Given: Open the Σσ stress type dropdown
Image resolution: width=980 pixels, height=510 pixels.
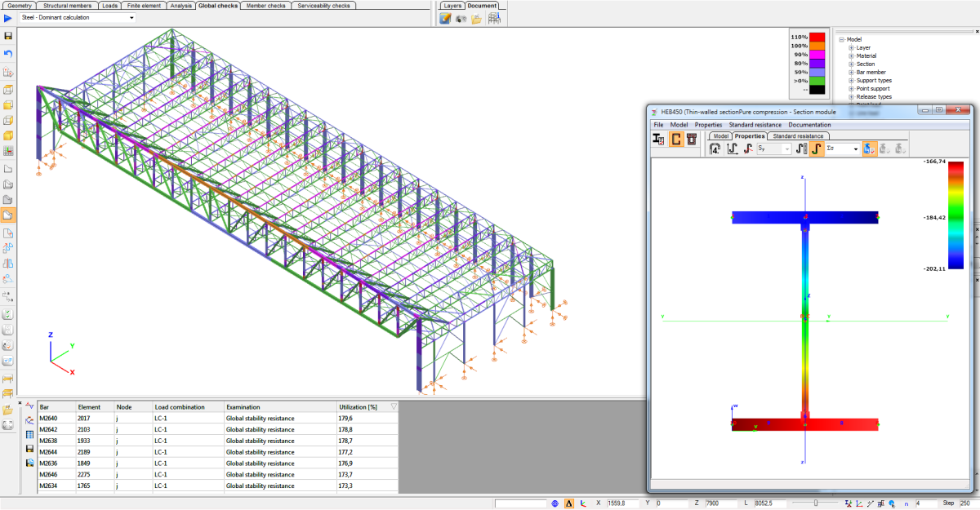Looking at the screenshot, I should click(856, 149).
